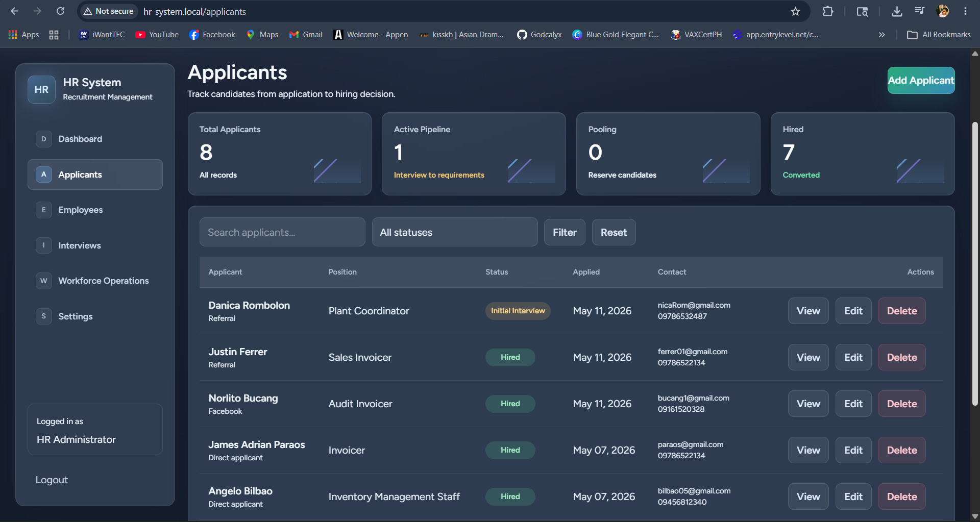980x522 pixels.
Task: Open Workforce Operations in the sidebar
Action: (x=95, y=281)
